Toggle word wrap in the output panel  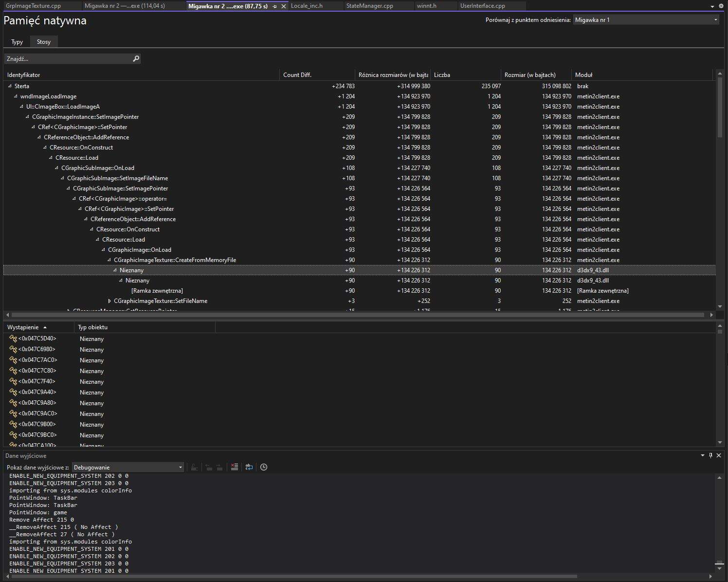(249, 467)
